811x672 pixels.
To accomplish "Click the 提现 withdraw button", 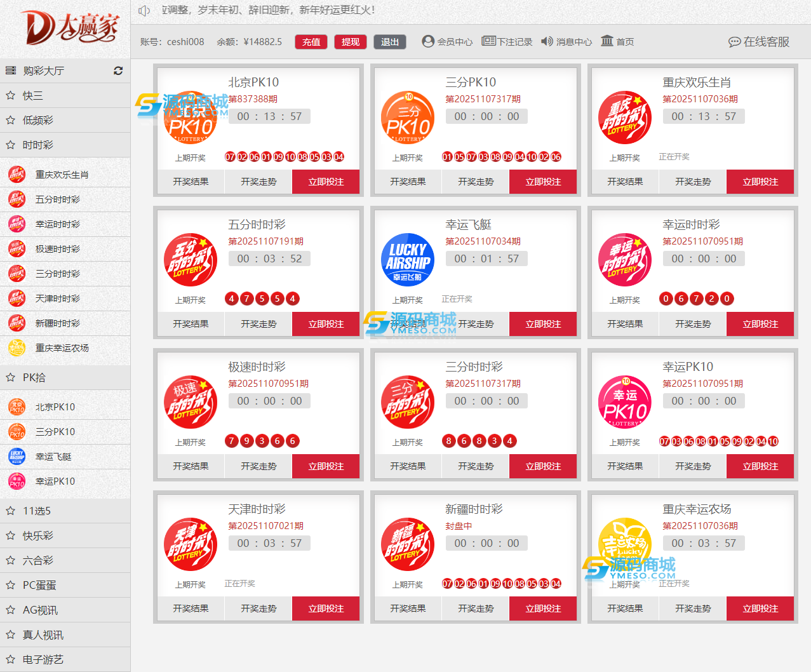I will point(350,42).
